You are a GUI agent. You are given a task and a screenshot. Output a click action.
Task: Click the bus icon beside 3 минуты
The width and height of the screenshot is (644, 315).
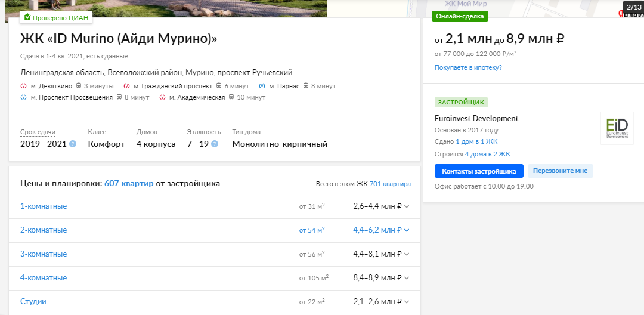[x=79, y=86]
